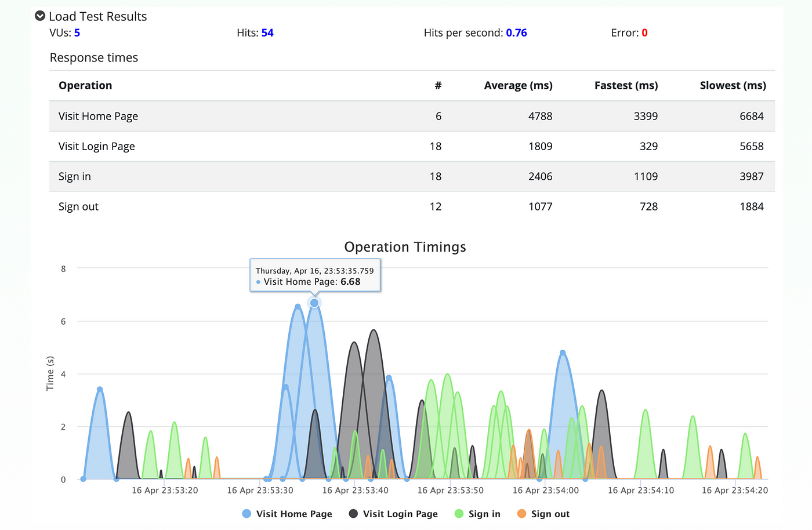The width and height of the screenshot is (812, 530).
Task: Click the orange Sign out legend dot
Action: point(521,514)
